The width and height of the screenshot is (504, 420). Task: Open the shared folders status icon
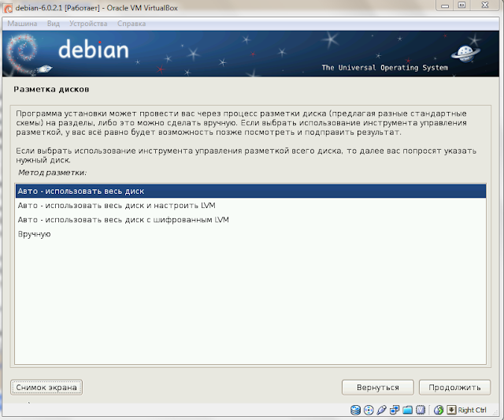[407, 410]
